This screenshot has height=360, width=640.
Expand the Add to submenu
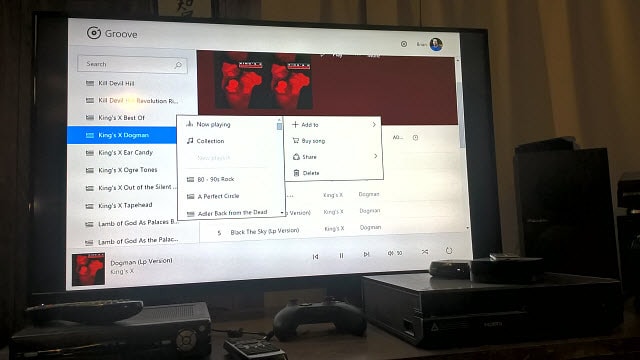click(334, 124)
